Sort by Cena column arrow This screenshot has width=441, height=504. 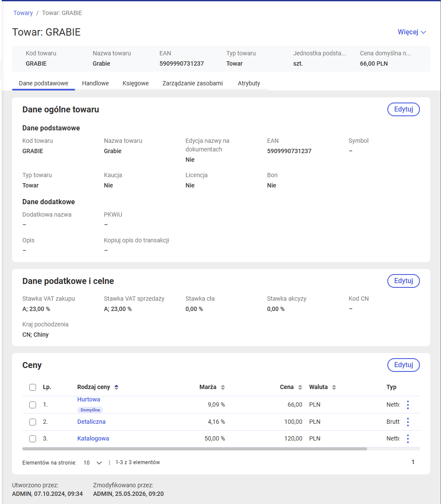[x=300, y=387]
